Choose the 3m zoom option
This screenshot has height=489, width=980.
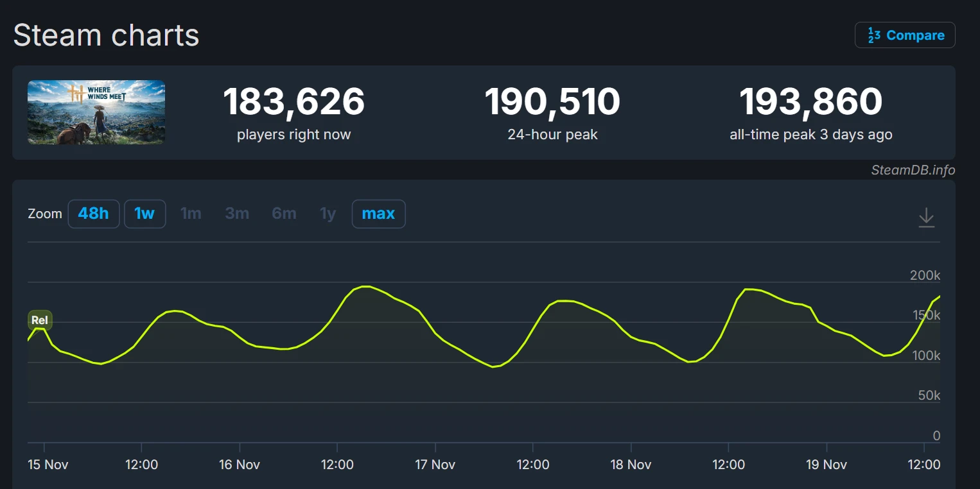pos(237,214)
